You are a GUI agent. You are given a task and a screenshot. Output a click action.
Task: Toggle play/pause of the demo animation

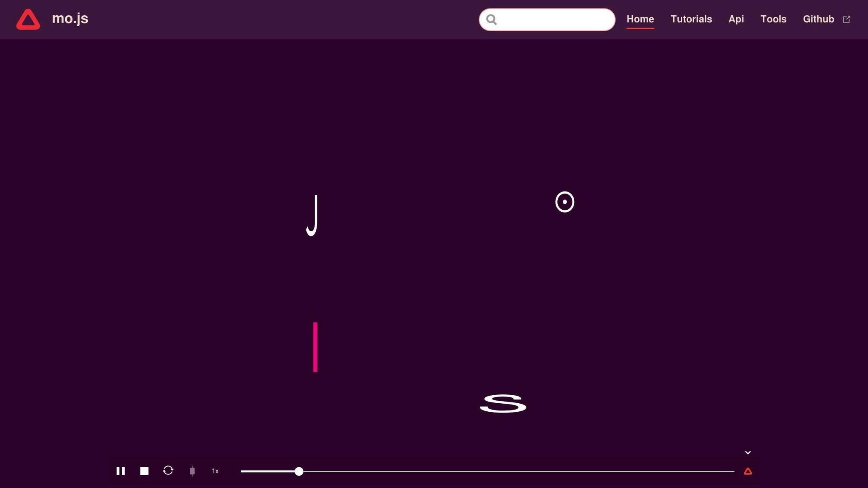click(x=121, y=471)
